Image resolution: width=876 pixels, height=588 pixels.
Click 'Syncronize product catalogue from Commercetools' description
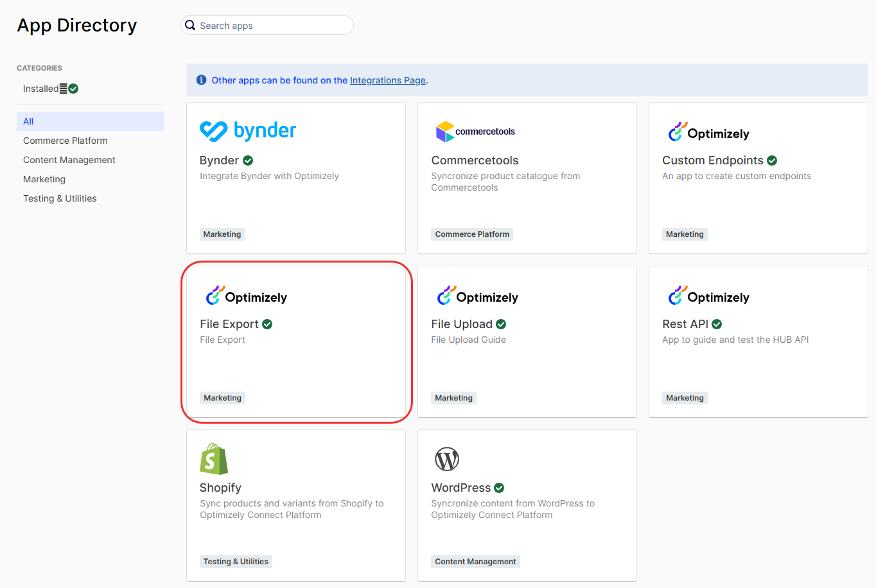click(505, 182)
